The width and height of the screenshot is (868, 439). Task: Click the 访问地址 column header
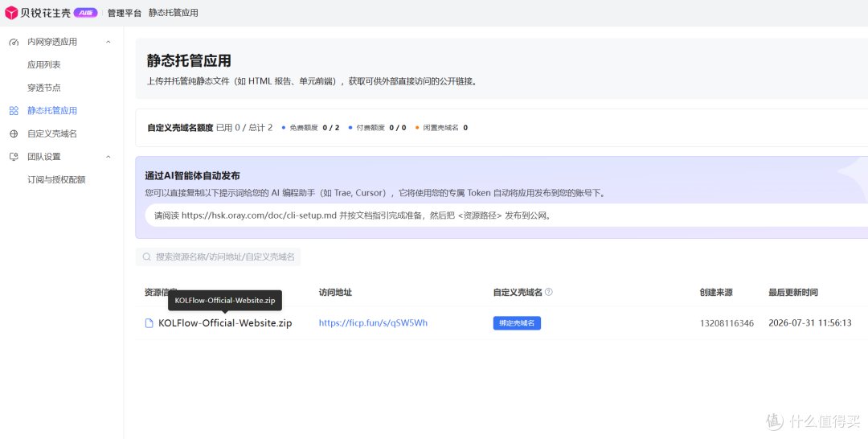335,293
